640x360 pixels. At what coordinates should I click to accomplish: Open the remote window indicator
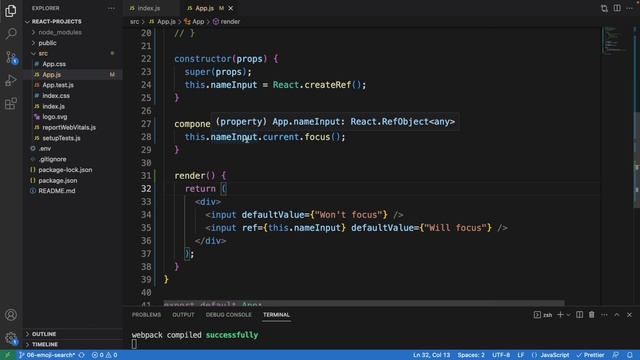[x=7, y=355]
